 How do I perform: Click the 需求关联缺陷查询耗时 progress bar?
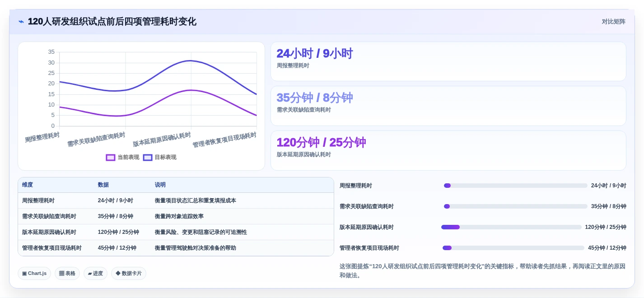516,206
